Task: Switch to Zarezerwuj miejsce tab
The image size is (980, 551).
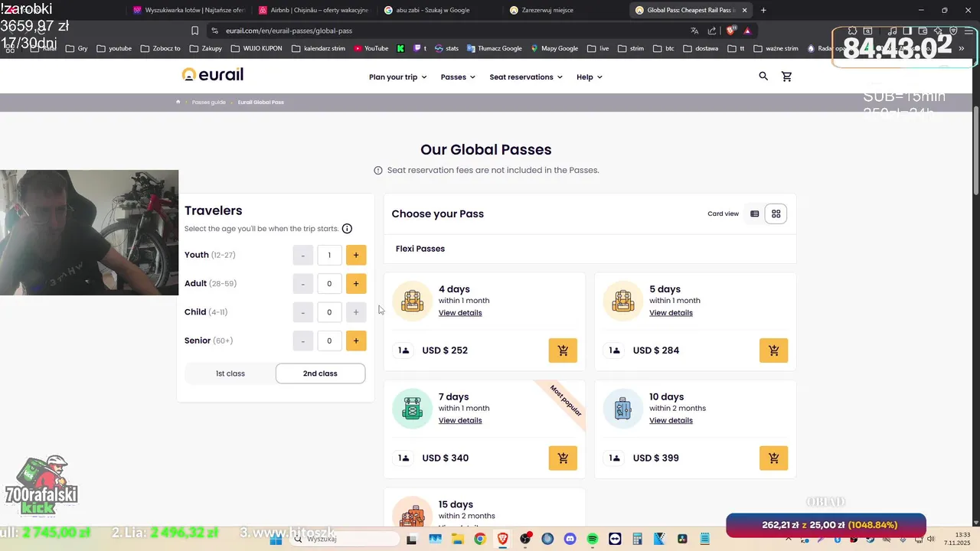Action: 565,10
